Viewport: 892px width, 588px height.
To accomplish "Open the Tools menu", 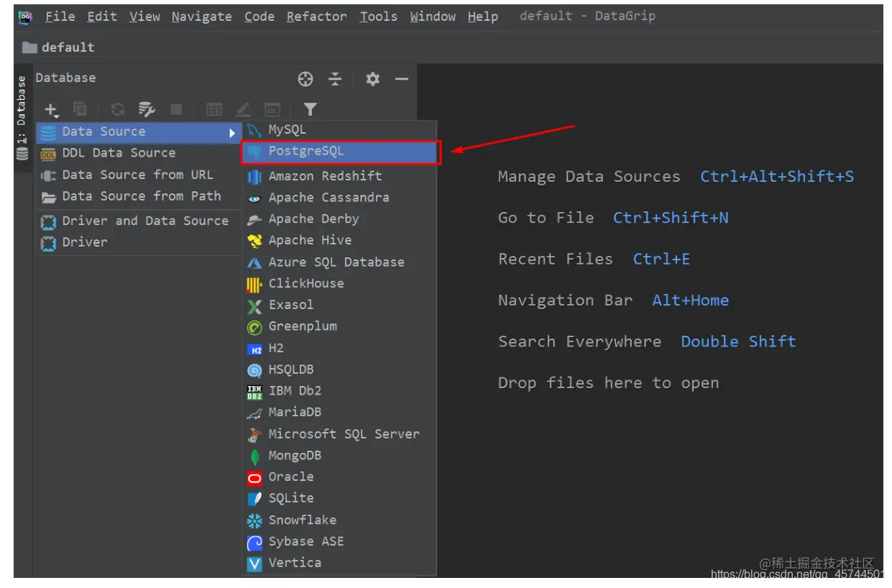I will (x=379, y=17).
